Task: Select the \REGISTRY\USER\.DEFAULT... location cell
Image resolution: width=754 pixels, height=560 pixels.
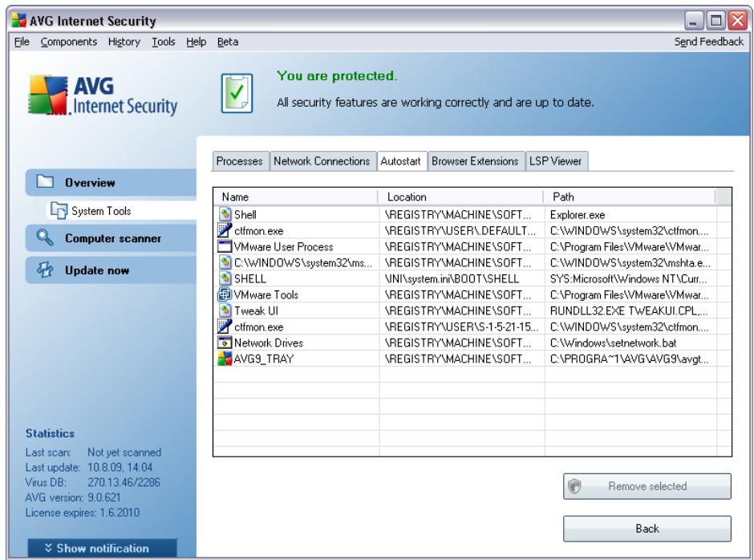Action: [462, 230]
